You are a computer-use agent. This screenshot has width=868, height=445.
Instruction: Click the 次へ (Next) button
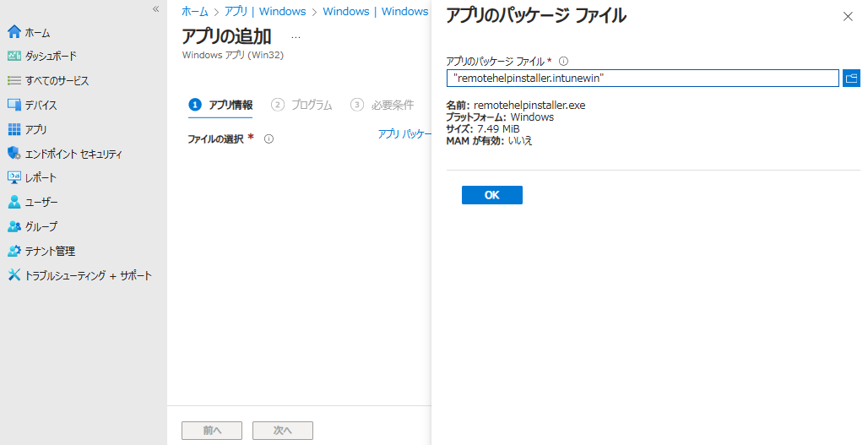pos(283,430)
